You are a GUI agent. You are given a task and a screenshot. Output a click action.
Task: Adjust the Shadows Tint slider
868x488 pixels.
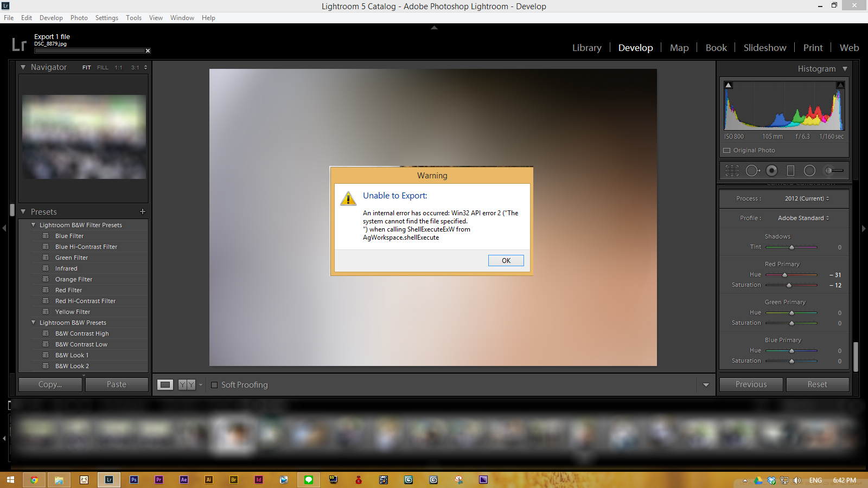tap(792, 247)
